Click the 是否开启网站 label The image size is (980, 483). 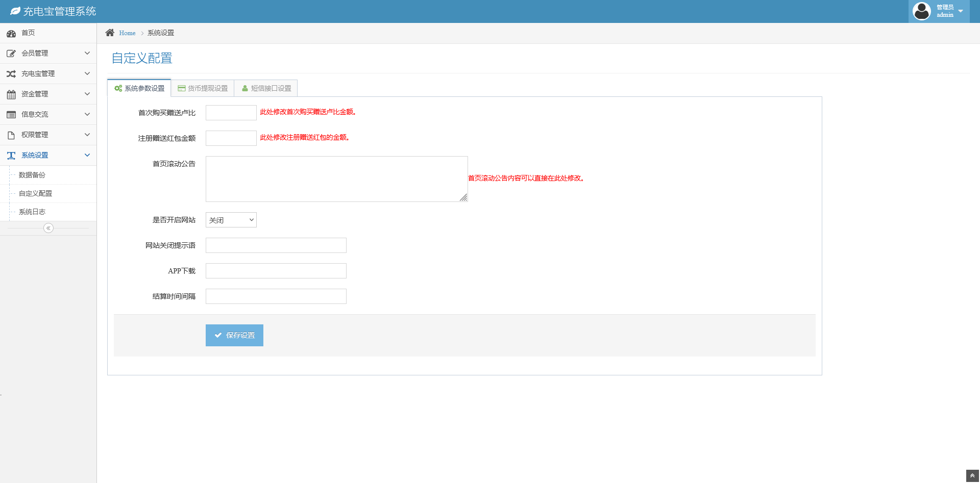(x=174, y=220)
